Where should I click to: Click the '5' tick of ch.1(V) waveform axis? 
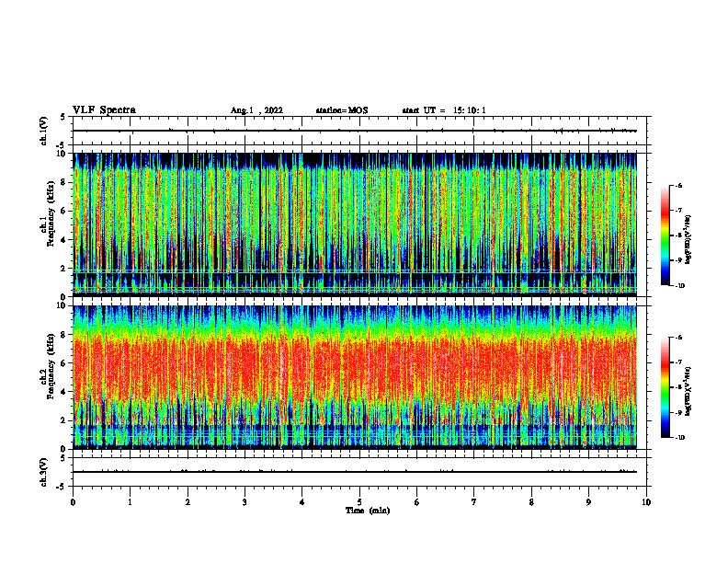tap(63, 118)
